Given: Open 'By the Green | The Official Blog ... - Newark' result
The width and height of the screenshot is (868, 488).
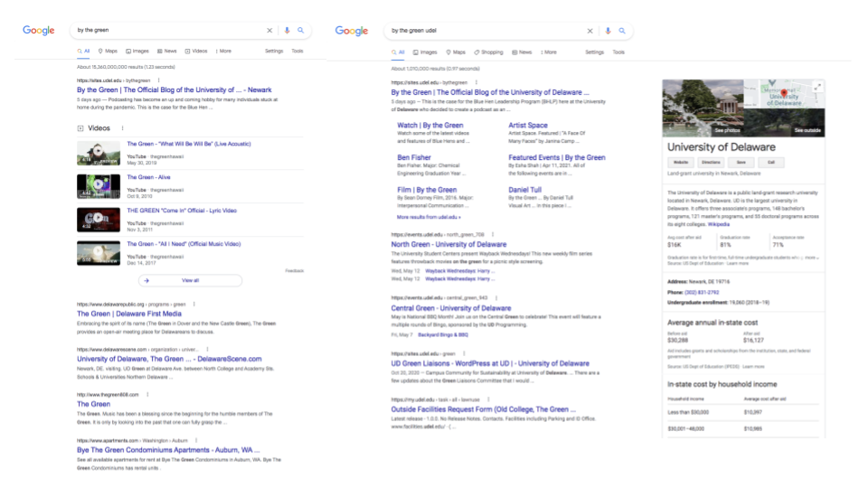Looking at the screenshot, I should (x=174, y=89).
